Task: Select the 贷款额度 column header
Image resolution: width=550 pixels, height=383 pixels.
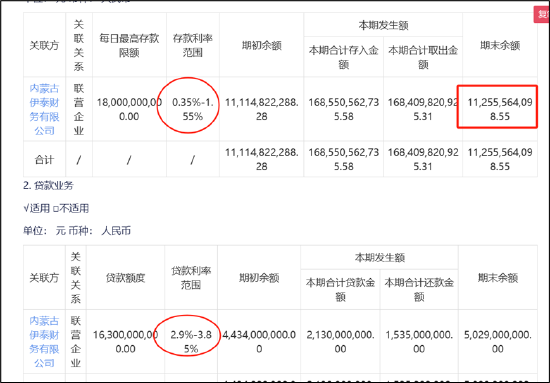Action: pyautogui.click(x=125, y=278)
